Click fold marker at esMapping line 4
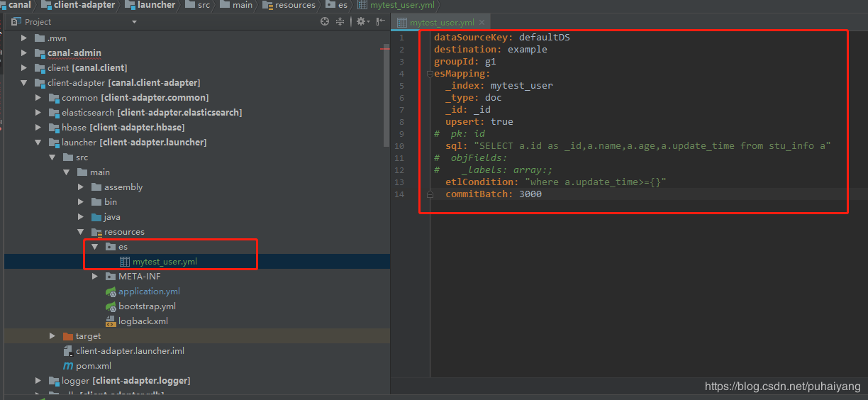The height and width of the screenshot is (400, 868). tap(429, 74)
